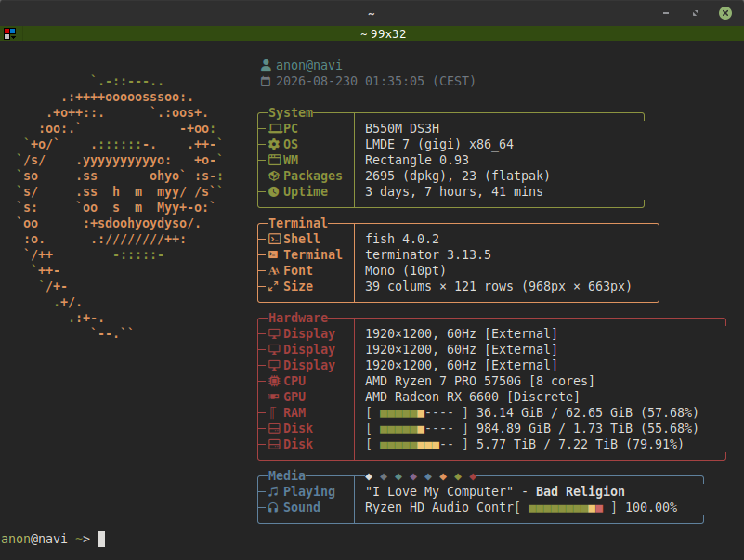Click the calendar icon next to the date
This screenshot has height=560, width=744.
point(266,81)
